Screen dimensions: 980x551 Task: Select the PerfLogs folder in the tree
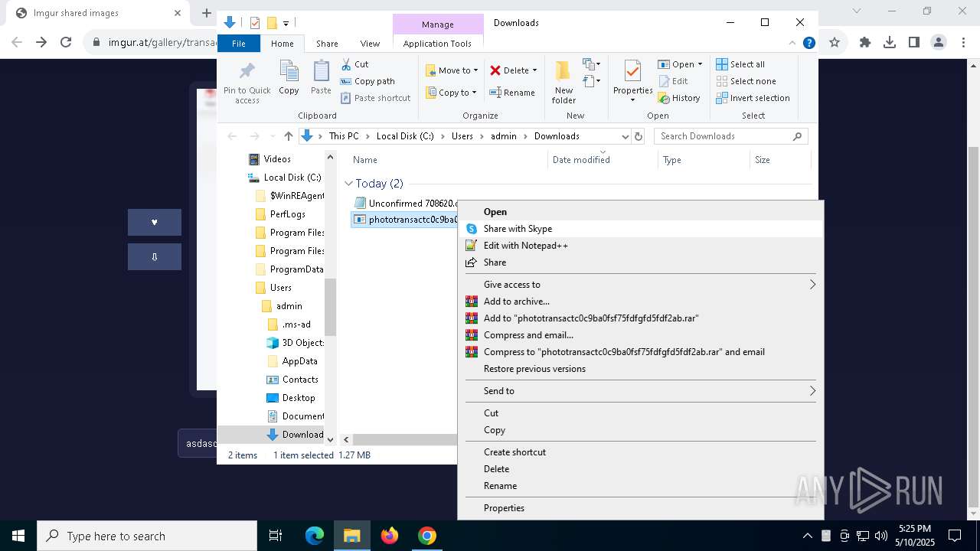(287, 214)
